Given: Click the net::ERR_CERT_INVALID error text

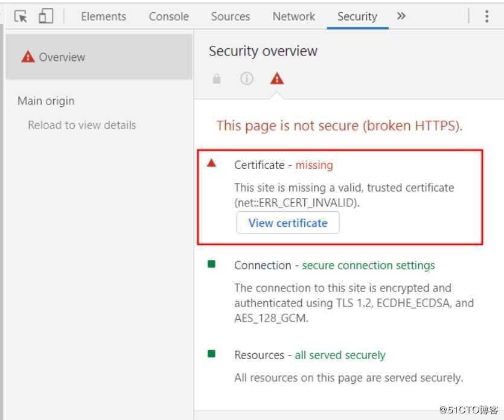Looking at the screenshot, I should [x=297, y=203].
